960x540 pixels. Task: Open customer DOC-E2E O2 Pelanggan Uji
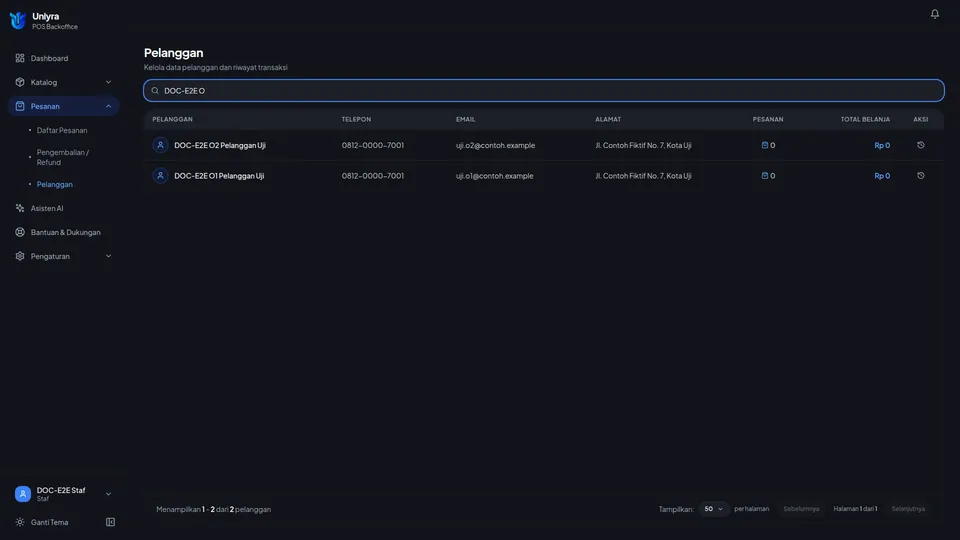(x=220, y=145)
